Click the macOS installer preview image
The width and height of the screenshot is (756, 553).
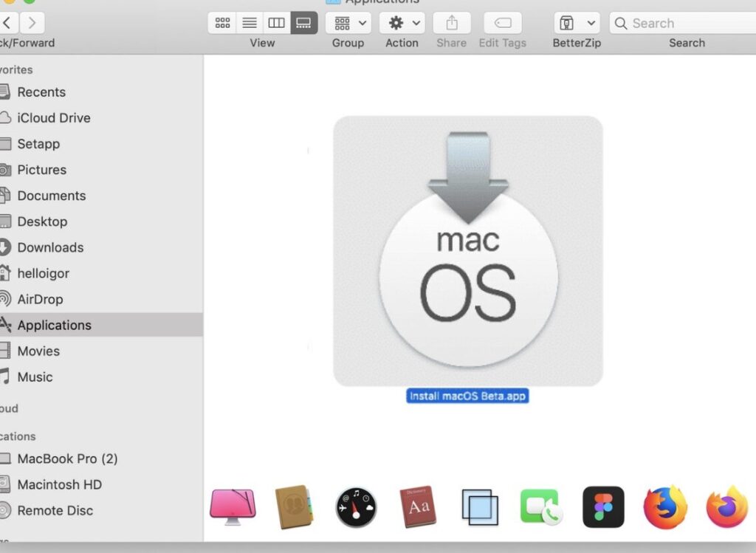(467, 251)
